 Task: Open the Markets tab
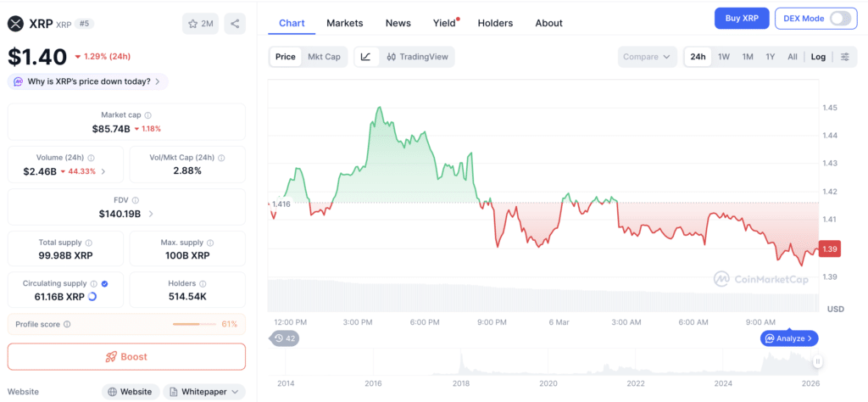345,23
